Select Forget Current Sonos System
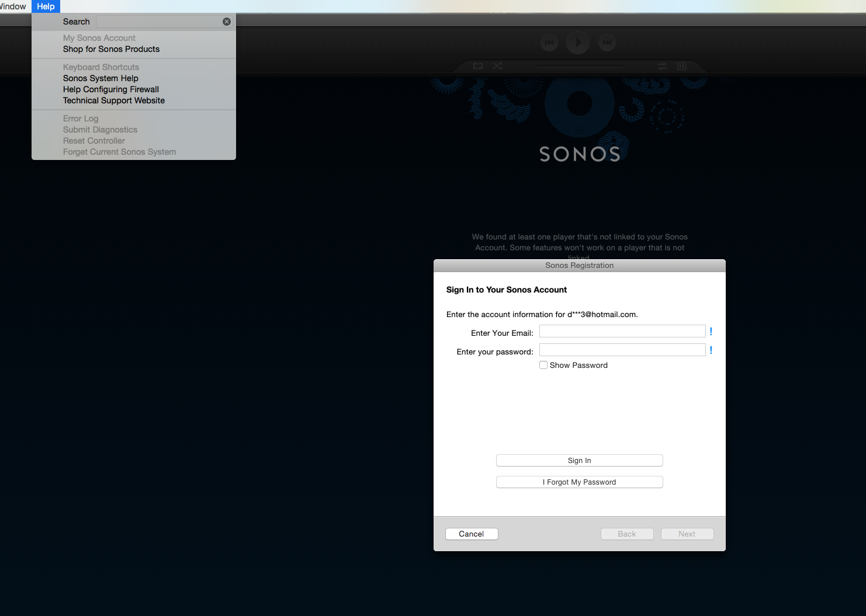This screenshot has height=616, width=866. (x=119, y=152)
